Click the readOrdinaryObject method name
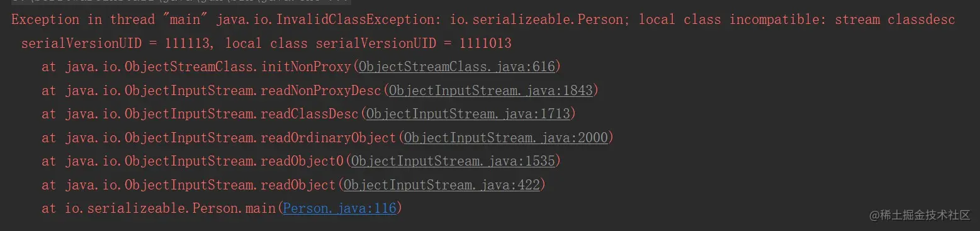The width and height of the screenshot is (980, 231). (x=329, y=137)
